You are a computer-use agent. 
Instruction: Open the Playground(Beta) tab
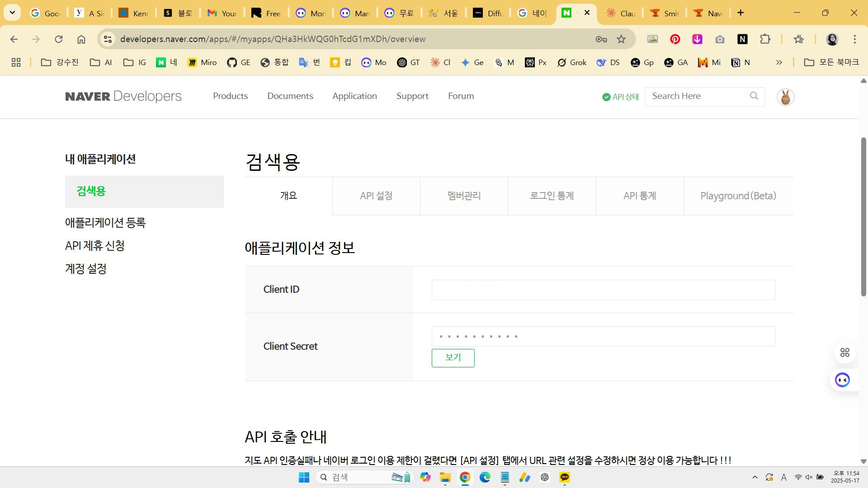pos(738,196)
